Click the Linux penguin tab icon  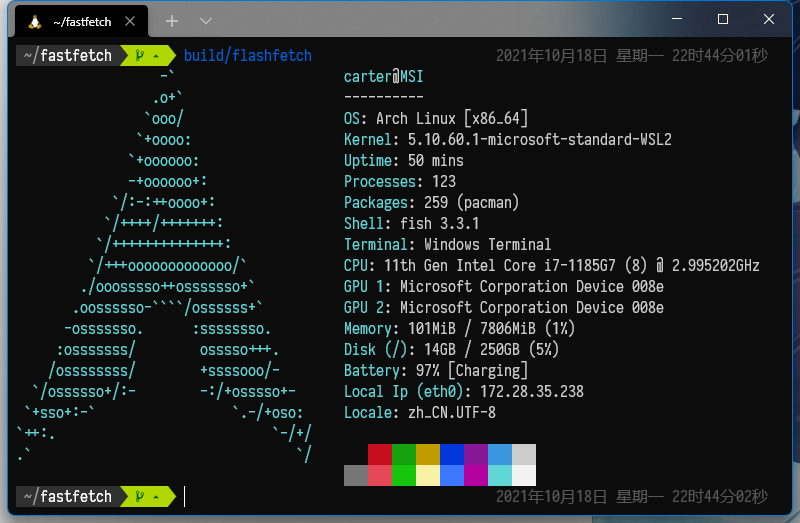point(35,22)
